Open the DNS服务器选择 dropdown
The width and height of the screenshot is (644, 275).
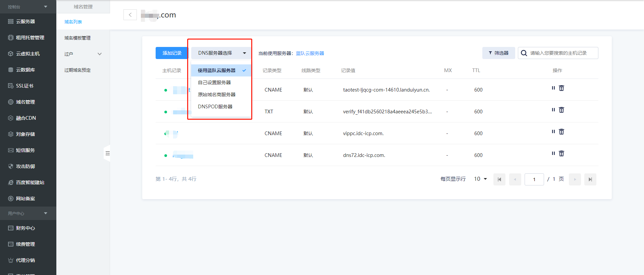click(221, 53)
